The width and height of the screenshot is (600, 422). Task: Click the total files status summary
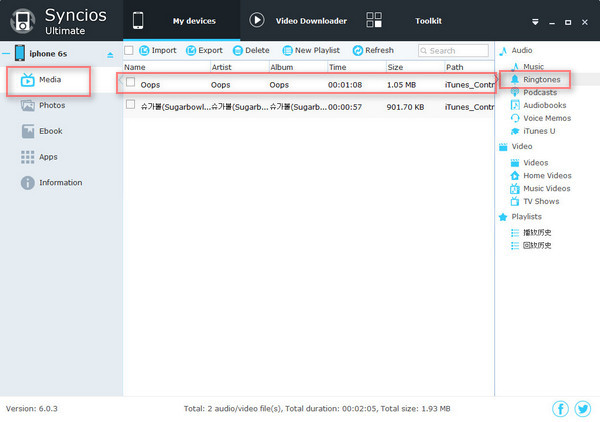click(317, 409)
